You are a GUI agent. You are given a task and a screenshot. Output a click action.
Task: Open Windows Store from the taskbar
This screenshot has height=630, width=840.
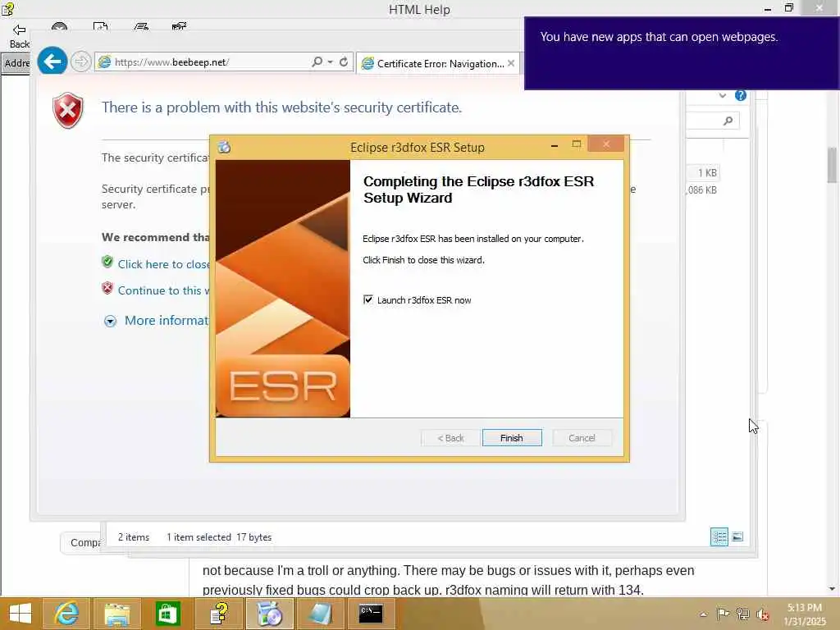point(167,614)
